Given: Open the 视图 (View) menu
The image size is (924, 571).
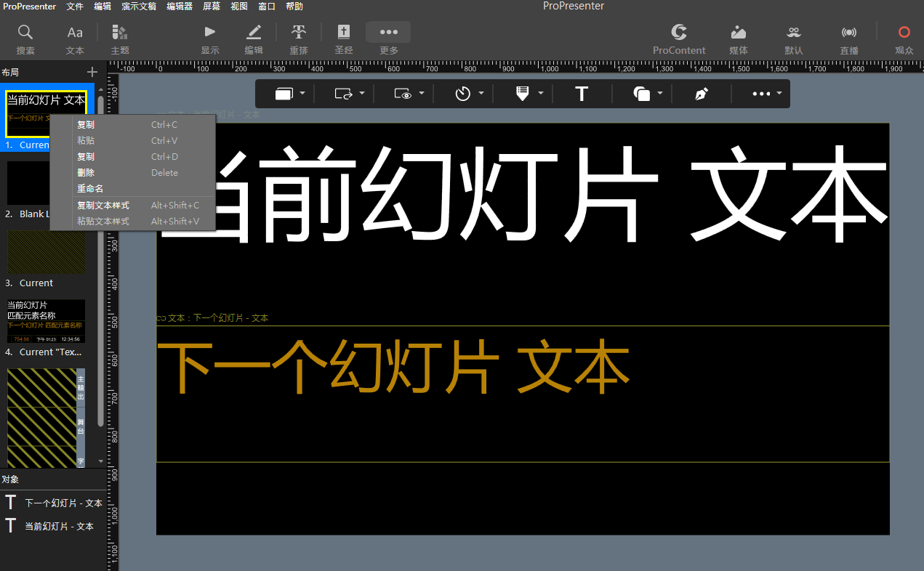Looking at the screenshot, I should click(239, 7).
